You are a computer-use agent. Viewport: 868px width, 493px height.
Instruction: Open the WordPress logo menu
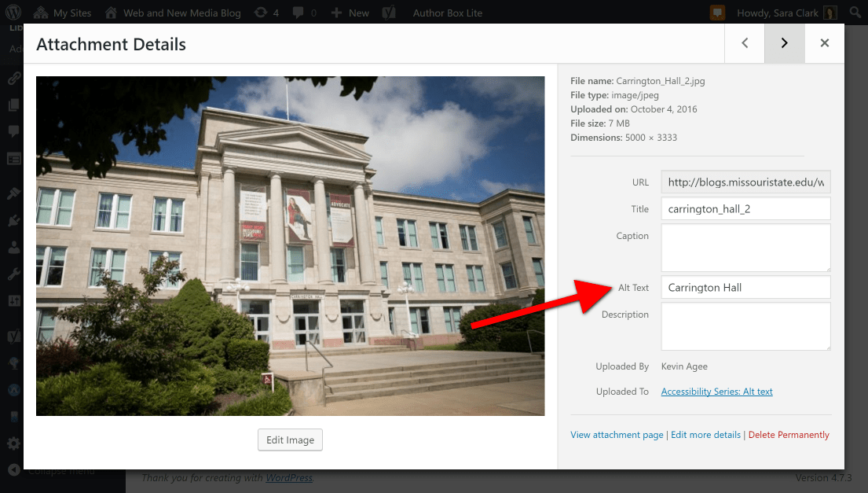[x=13, y=12]
